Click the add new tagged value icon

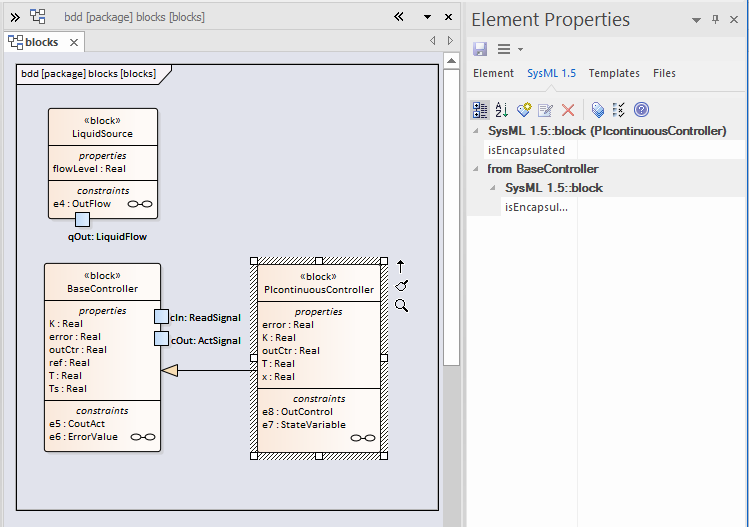(524, 110)
